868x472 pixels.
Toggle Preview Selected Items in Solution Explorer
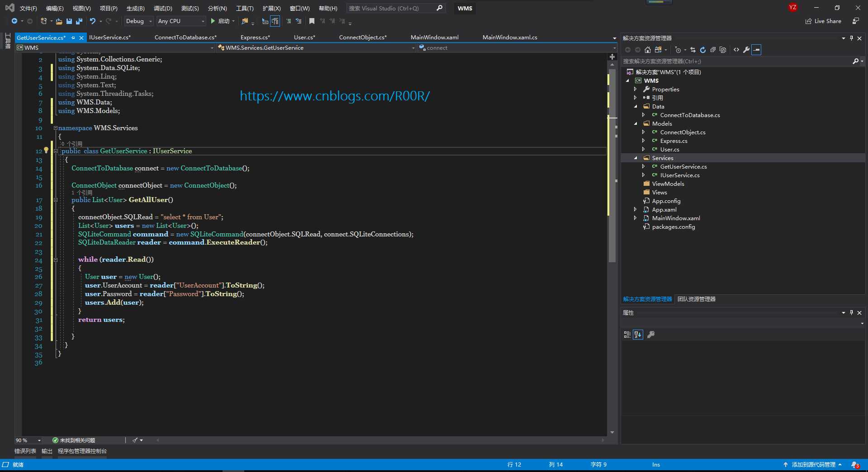756,50
